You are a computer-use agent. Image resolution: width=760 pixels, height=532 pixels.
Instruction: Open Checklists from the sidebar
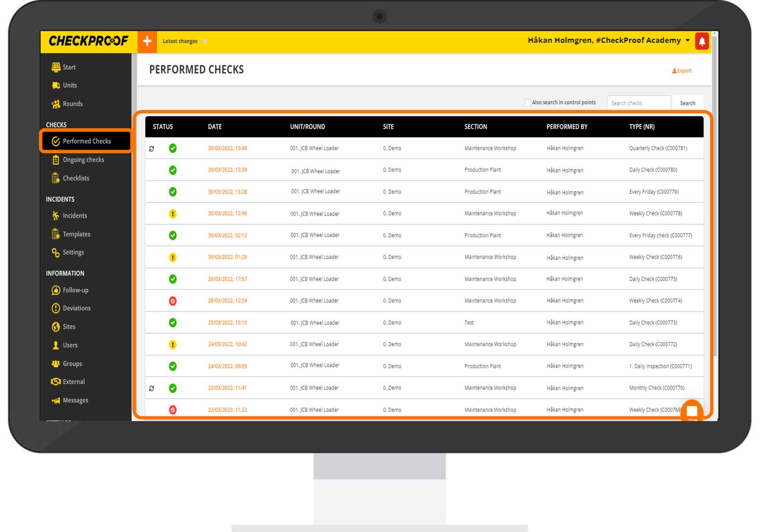click(x=76, y=179)
